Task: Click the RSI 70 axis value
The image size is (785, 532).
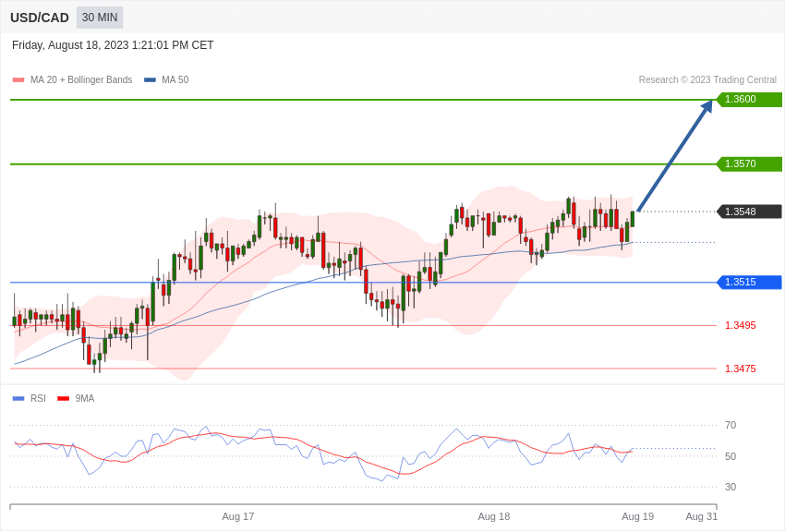Action: (731, 426)
